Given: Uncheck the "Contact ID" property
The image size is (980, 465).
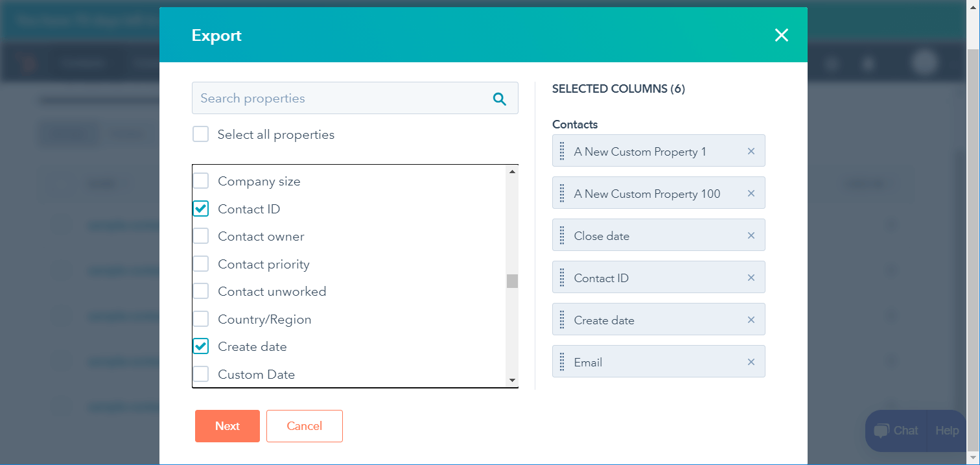Looking at the screenshot, I should pos(201,208).
